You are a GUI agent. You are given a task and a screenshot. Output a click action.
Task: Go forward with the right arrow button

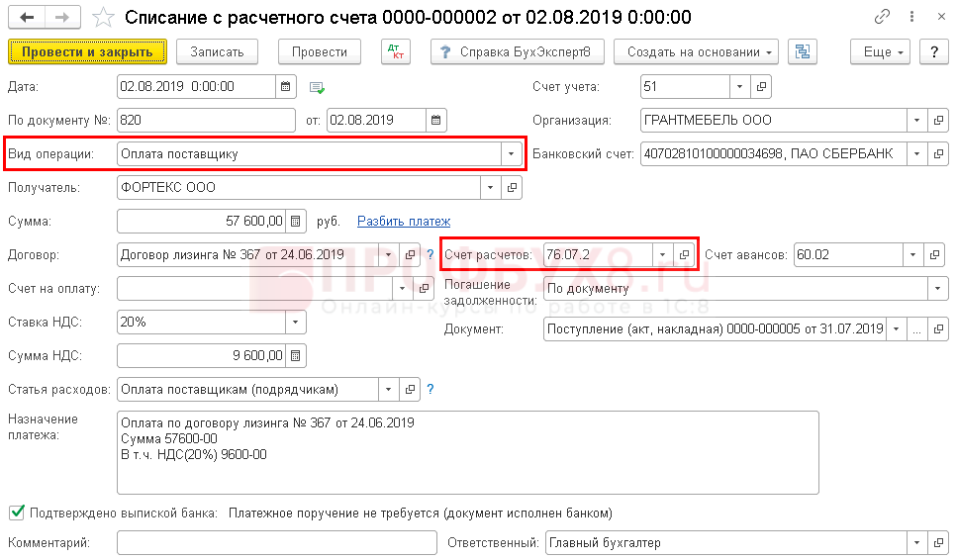coord(62,17)
